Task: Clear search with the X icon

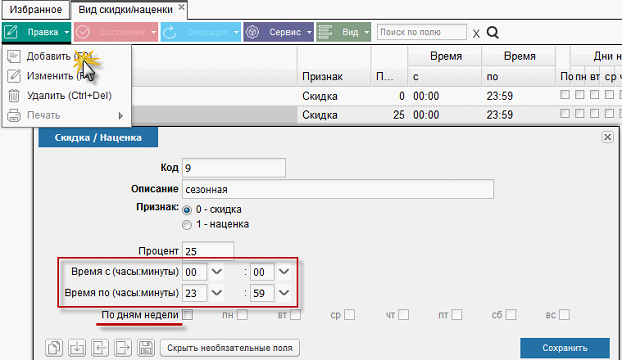Action: coord(476,33)
